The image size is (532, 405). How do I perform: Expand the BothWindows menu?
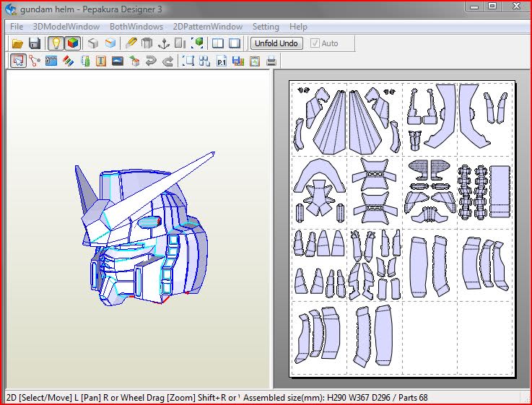[x=136, y=27]
